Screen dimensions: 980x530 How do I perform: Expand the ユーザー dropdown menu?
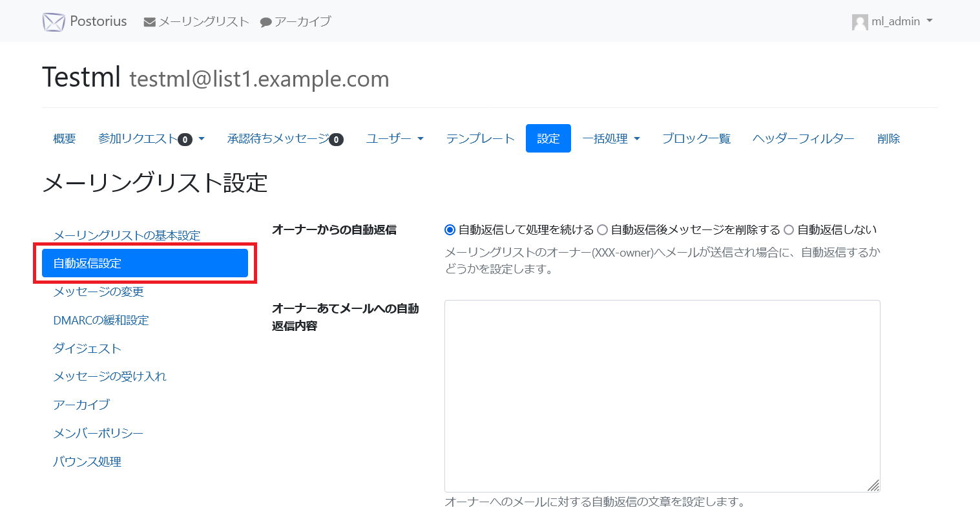(395, 138)
